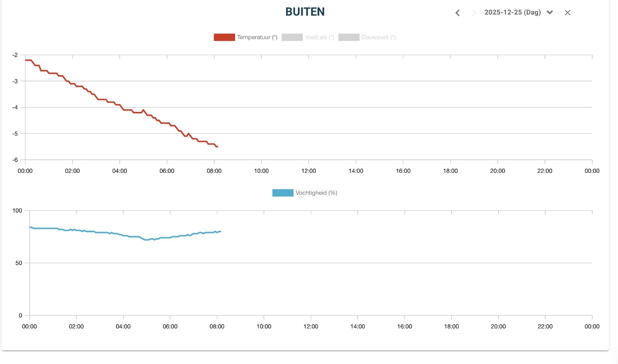
Task: Click the BUITEN title heading
Action: (x=305, y=12)
